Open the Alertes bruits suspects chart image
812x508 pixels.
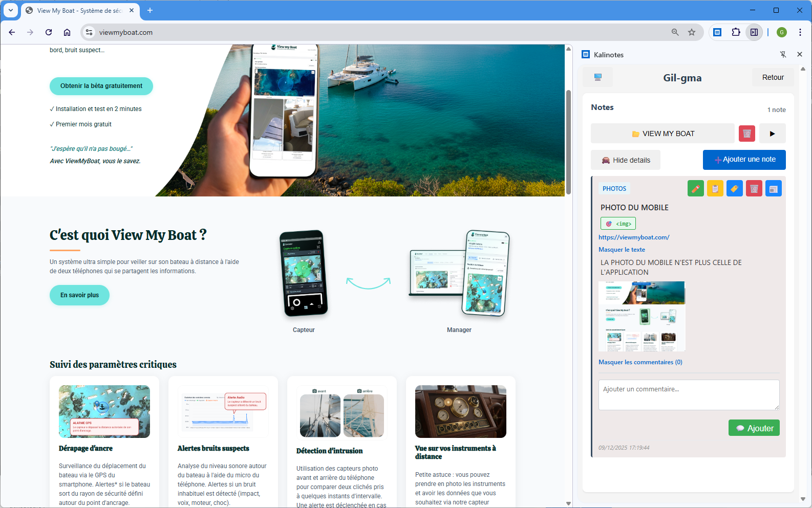[223, 412]
